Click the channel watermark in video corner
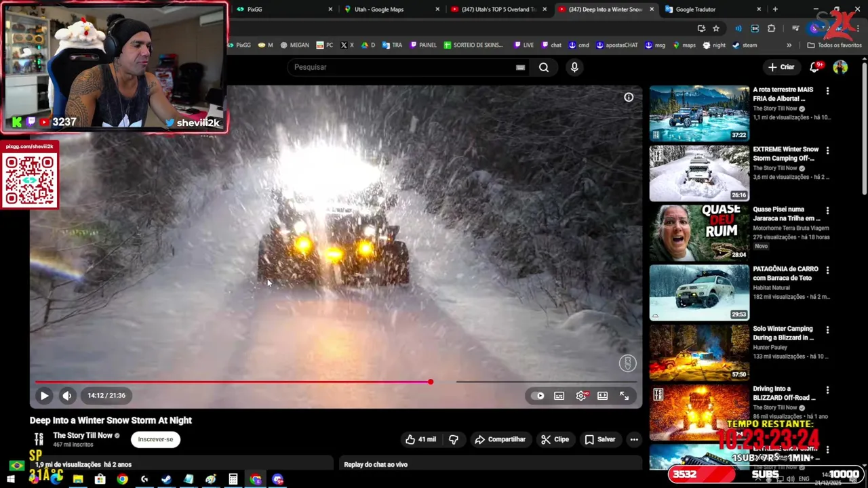868x488 pixels. tap(627, 363)
